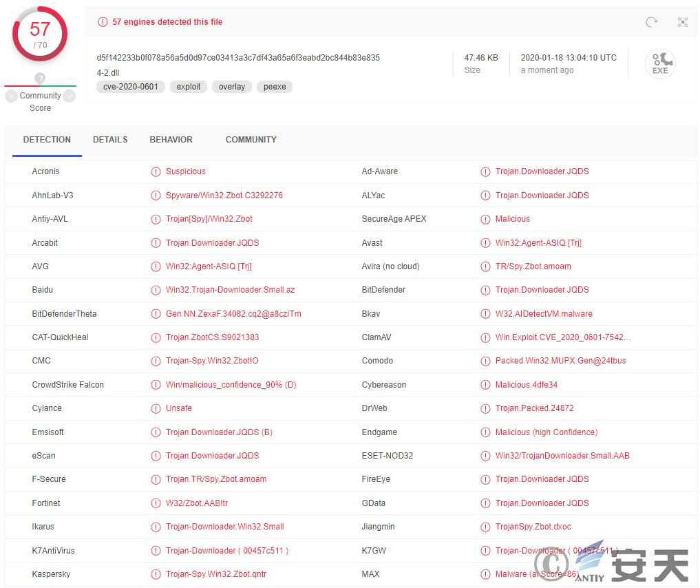This screenshot has width=700, height=588.
Task: Click the exploit tag
Action: coord(189,87)
